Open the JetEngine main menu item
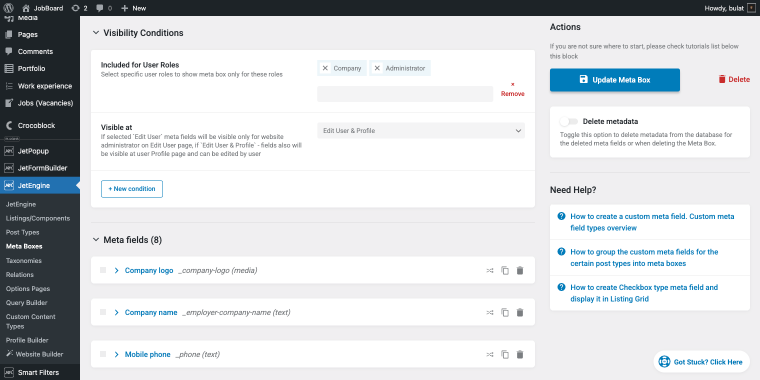This screenshot has width=760, height=380. coord(40,186)
